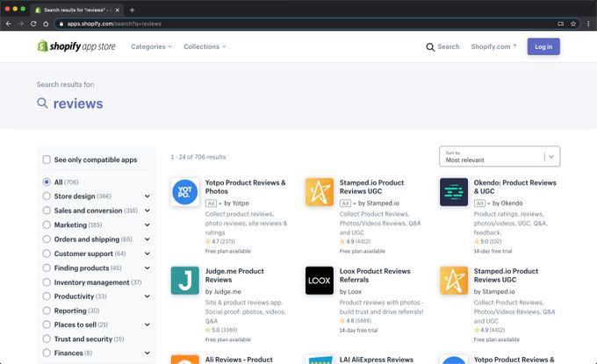
Task: Open Judge.me Product Reviews title
Action: [x=234, y=275]
